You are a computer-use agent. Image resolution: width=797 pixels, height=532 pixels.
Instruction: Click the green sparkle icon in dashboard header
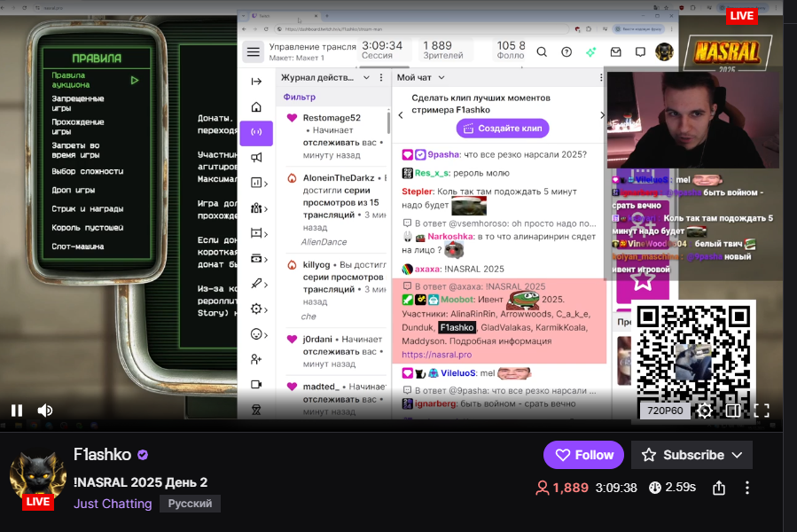pos(590,52)
